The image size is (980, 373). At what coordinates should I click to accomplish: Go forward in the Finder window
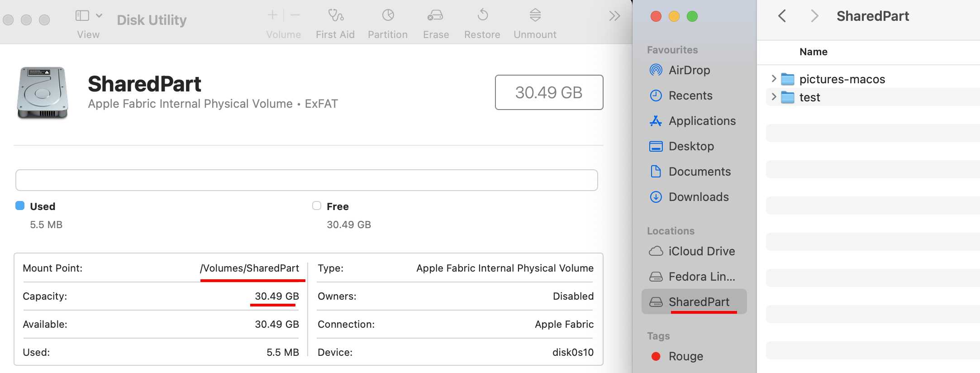pyautogui.click(x=814, y=16)
